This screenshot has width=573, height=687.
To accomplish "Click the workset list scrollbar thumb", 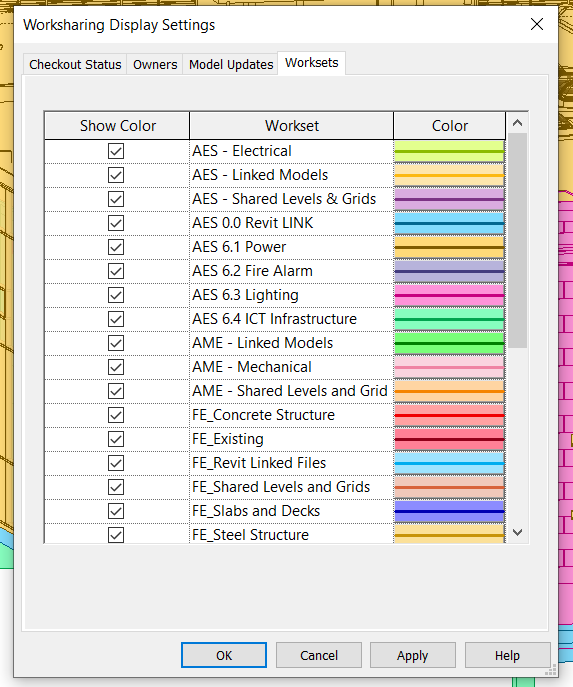I will [517, 241].
